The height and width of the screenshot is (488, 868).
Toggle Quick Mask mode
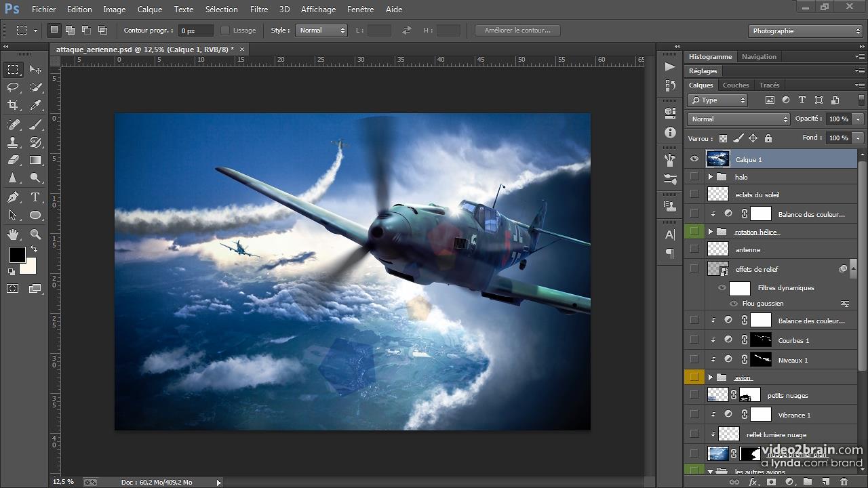[13, 289]
